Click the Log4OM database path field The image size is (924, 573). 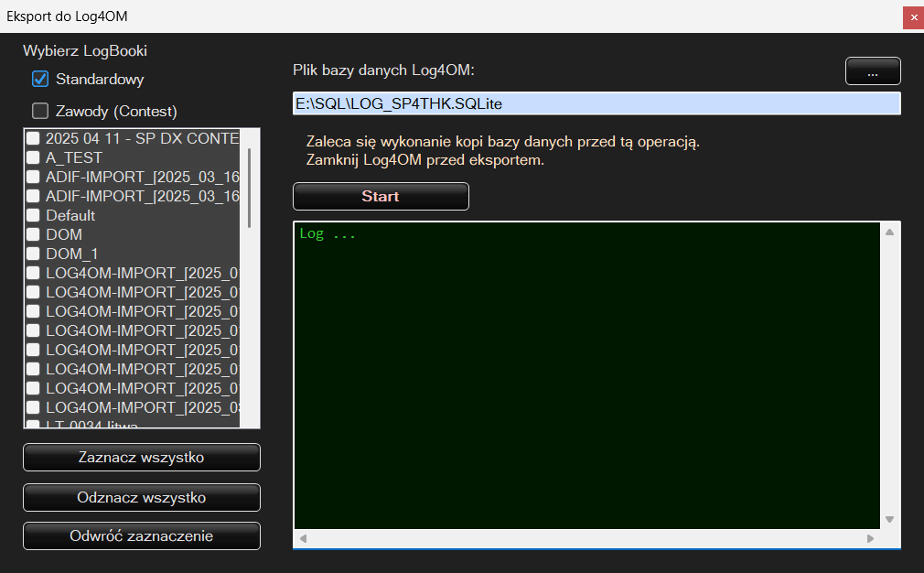tap(596, 103)
